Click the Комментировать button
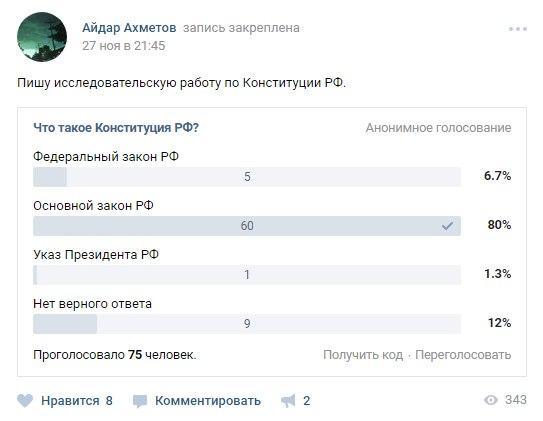Screen dimensions: 543x421 208,401
